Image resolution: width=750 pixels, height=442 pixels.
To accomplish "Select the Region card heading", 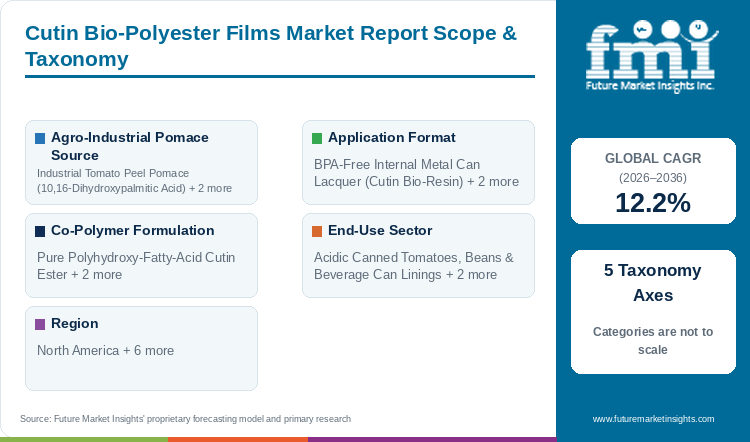I will (75, 324).
